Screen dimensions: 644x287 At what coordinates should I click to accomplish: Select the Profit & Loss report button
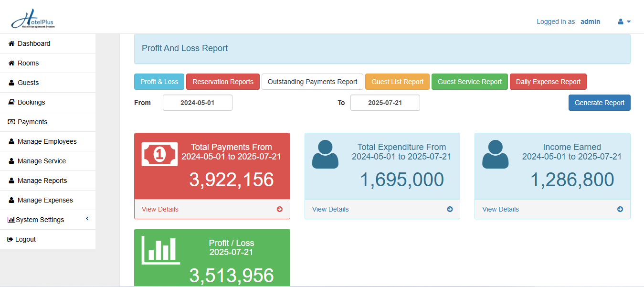coord(159,82)
